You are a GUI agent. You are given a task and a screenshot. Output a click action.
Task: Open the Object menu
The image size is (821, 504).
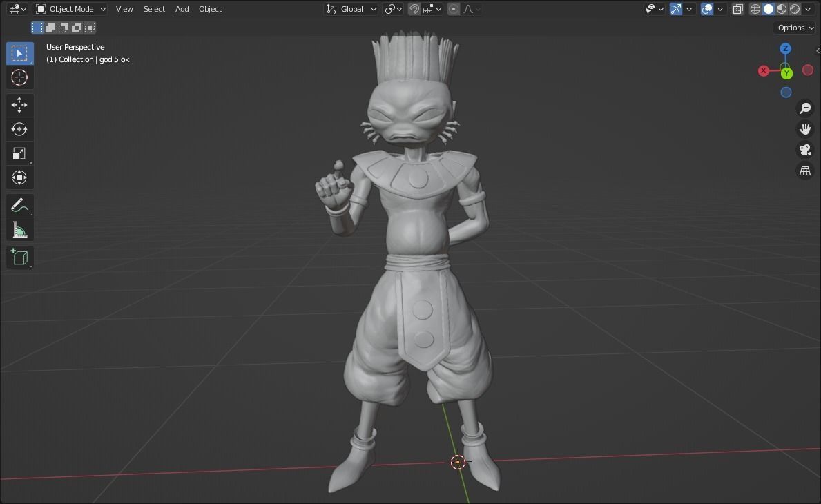pos(210,9)
